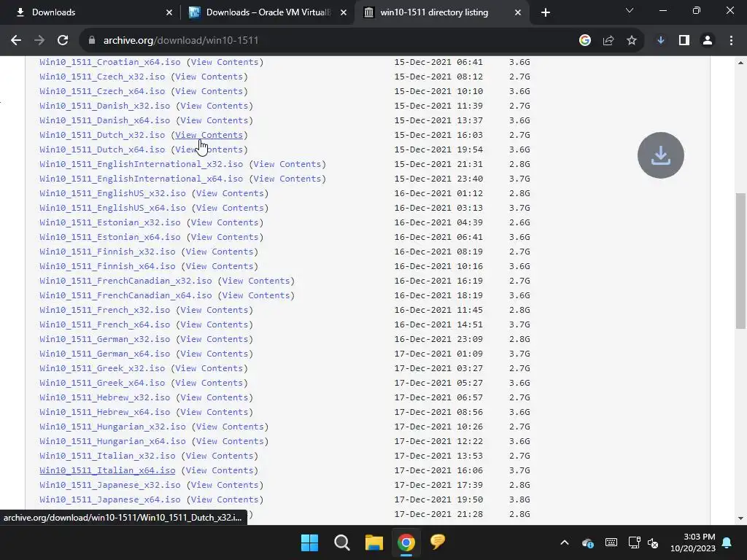View Contents of Win10_1511_EnglishUS_x32.iso
The image size is (747, 560).
tap(230, 192)
